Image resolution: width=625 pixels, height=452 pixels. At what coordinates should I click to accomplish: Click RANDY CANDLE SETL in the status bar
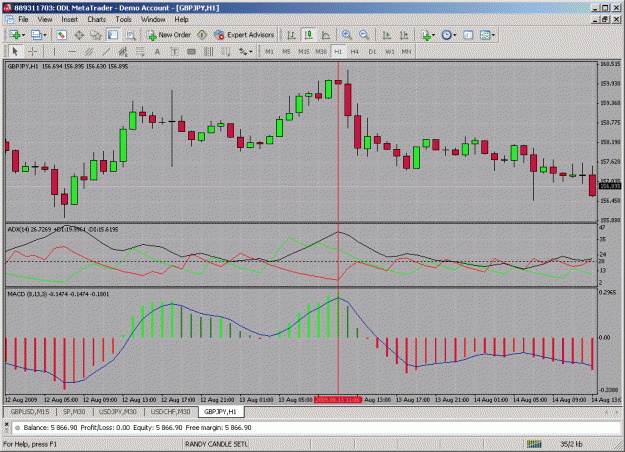216,444
